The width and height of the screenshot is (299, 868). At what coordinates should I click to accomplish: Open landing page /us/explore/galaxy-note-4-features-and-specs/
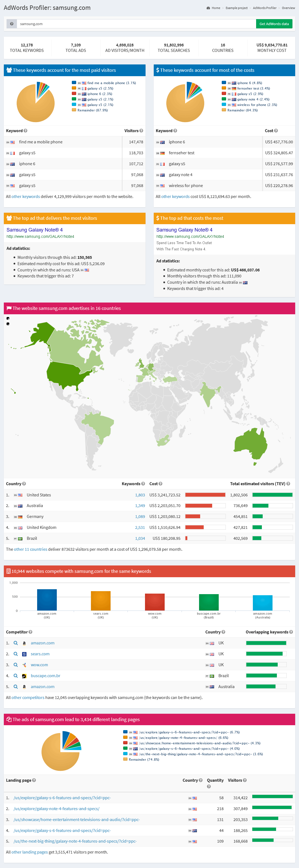click(x=56, y=809)
